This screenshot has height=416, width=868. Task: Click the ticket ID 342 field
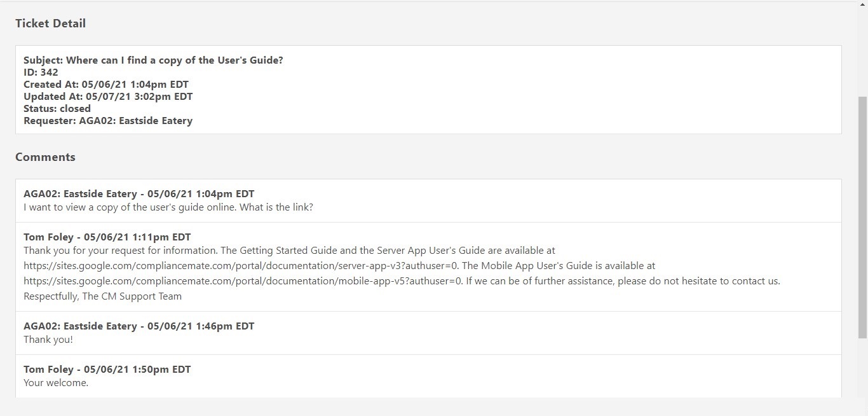click(x=40, y=72)
